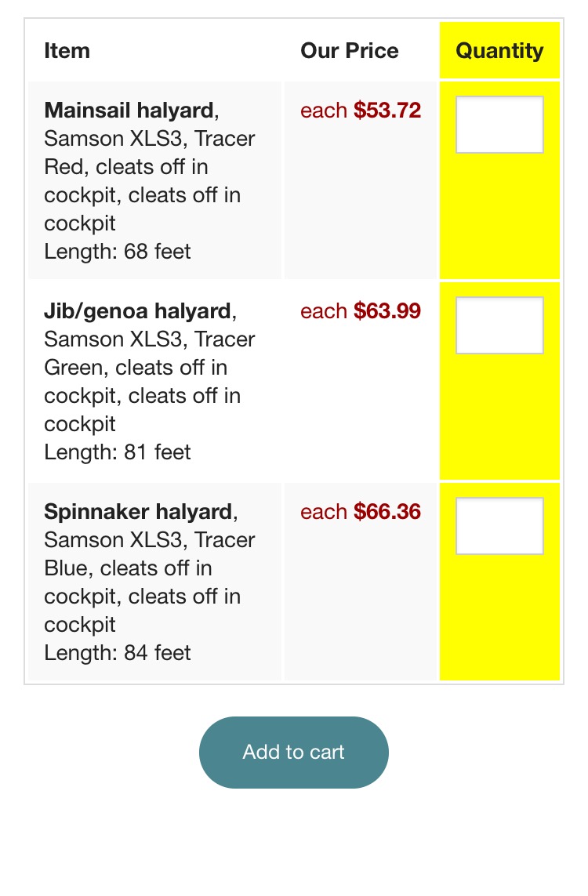Screen dimensions: 588x896
Task: Select the Spinnaker halyard quantity input
Action: pyautogui.click(x=499, y=526)
